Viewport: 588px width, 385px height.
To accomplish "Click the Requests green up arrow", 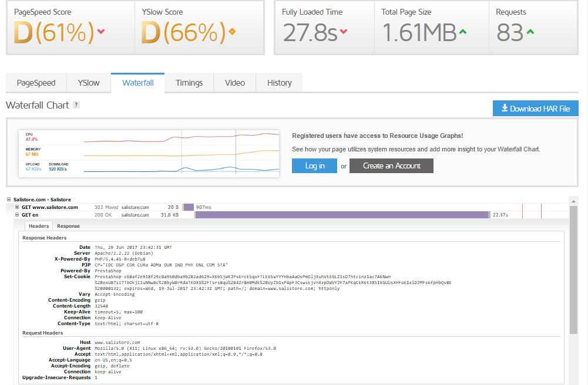I will [x=530, y=32].
